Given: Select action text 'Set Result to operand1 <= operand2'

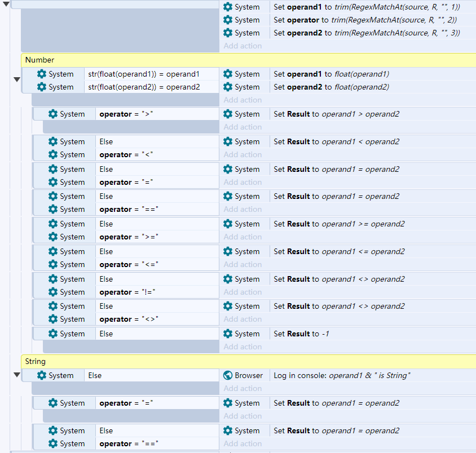Looking at the screenshot, I should tap(339, 251).
